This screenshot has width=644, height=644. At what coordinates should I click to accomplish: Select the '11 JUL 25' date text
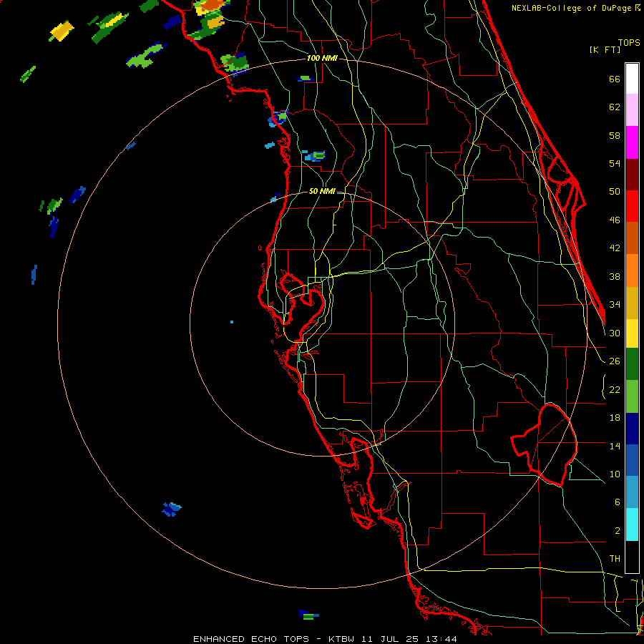pyautogui.click(x=390, y=639)
